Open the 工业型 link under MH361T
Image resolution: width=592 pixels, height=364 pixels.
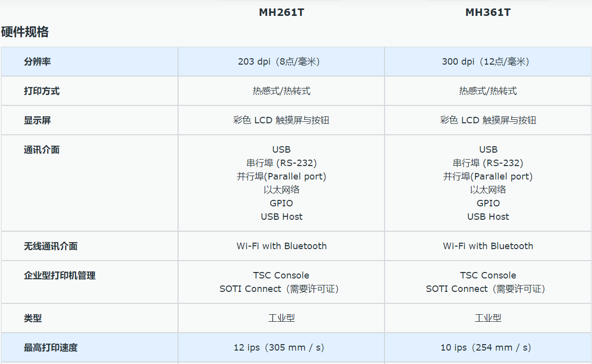coord(488,318)
